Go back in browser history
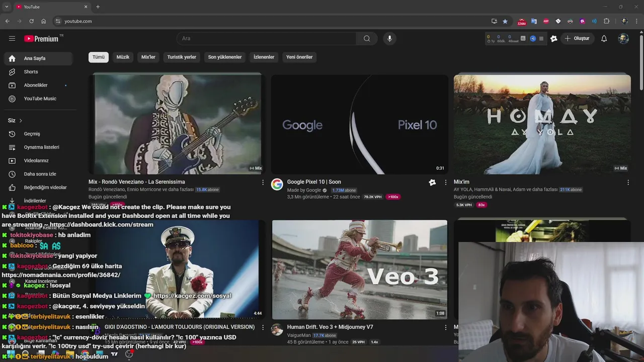Screen dimensions: 644x362 coord(7,21)
